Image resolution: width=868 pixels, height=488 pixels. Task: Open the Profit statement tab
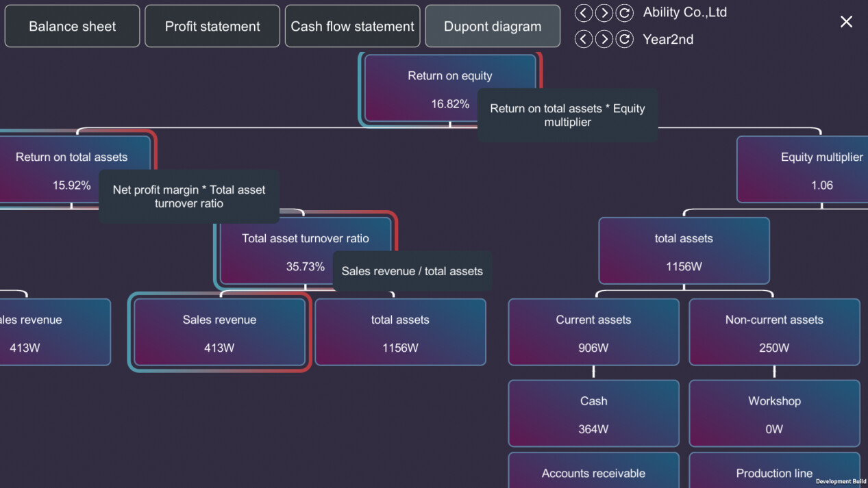tap(212, 27)
